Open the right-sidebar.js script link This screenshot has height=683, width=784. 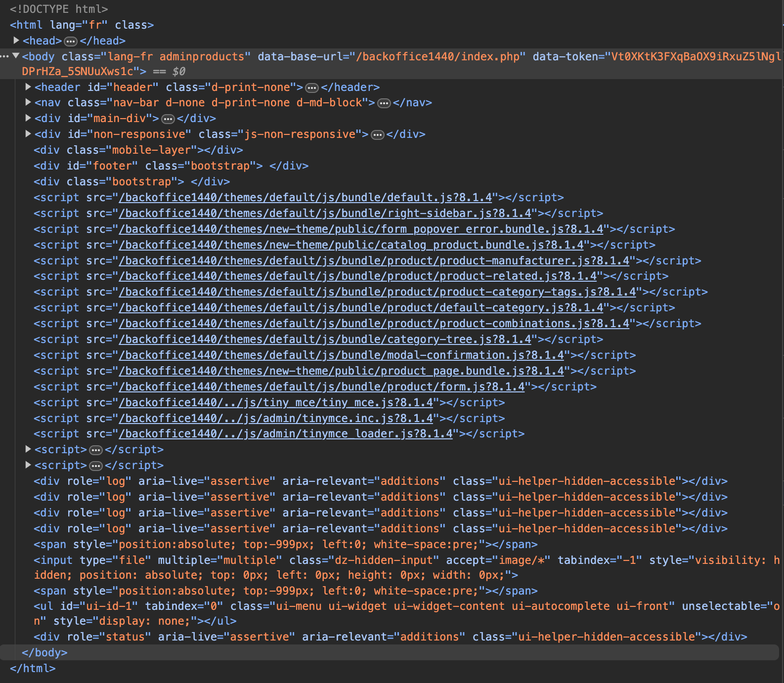point(325,213)
